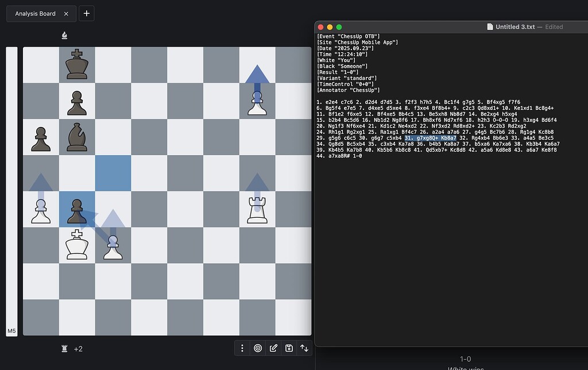Screen dimensions: 588x370
Task: Click the yellow minimize button on TextEdit
Action: pos(329,26)
